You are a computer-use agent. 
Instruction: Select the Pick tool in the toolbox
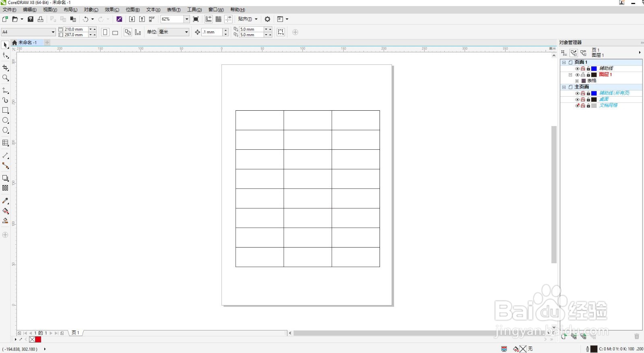click(5, 45)
